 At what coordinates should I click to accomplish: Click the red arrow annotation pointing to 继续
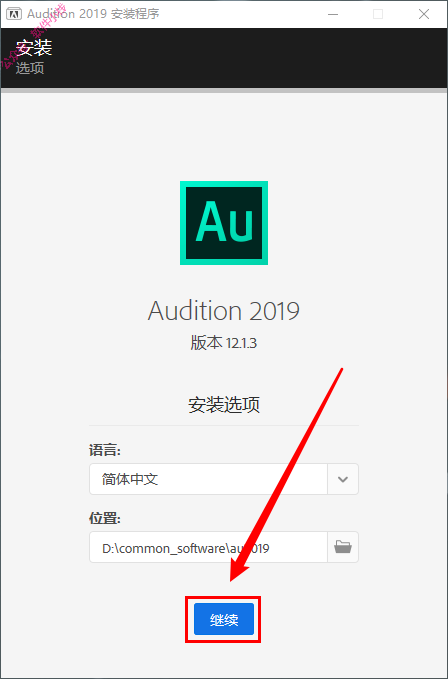click(287, 475)
